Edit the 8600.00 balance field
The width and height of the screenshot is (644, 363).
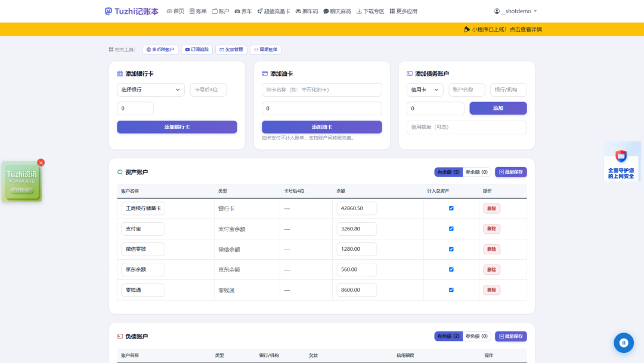tap(357, 290)
